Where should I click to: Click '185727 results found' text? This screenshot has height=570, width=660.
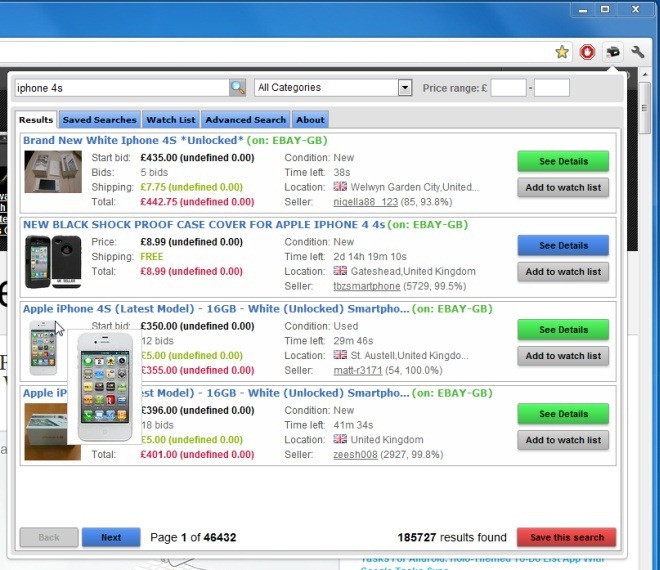pos(452,537)
